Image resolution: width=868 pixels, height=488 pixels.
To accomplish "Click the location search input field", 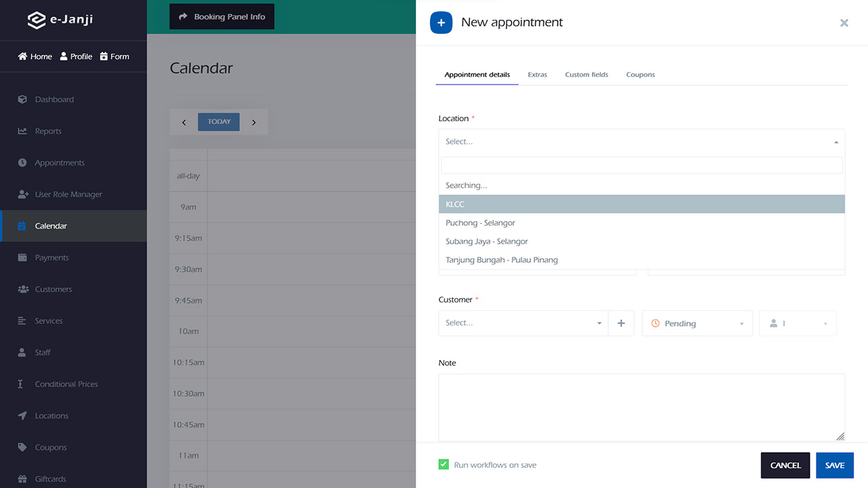I will click(x=642, y=165).
